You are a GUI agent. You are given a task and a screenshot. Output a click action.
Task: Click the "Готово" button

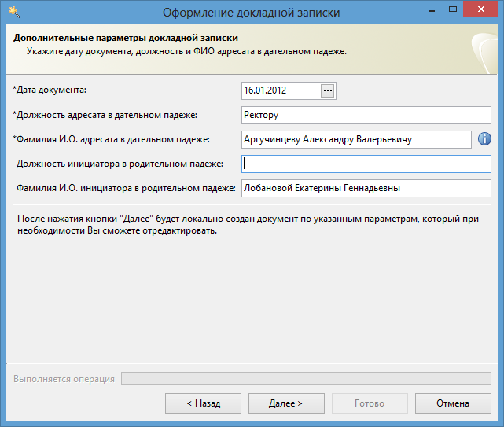[370, 403]
